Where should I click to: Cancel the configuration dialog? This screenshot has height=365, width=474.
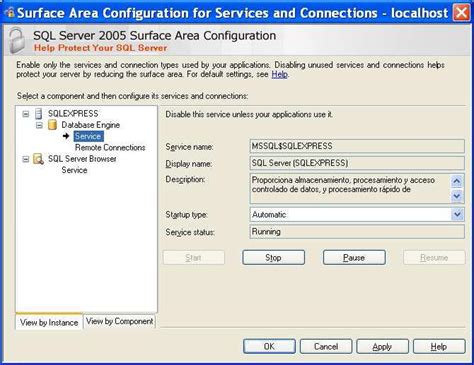pos(326,347)
